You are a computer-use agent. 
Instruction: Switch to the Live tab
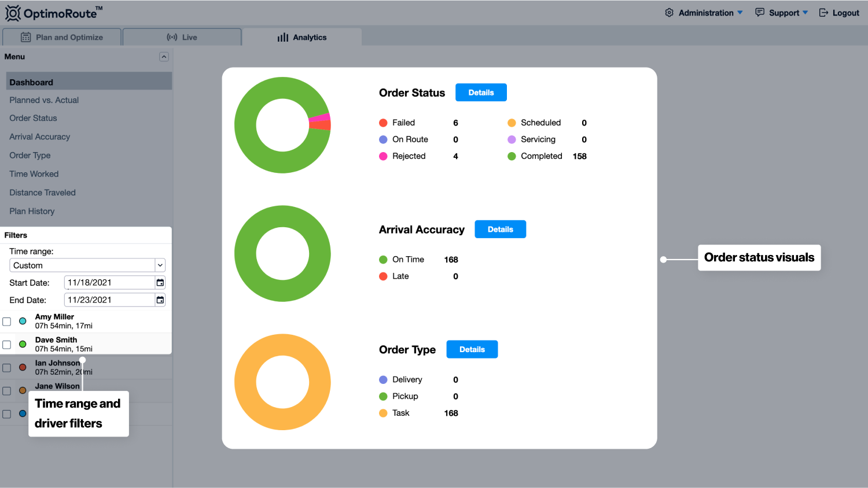click(x=182, y=38)
